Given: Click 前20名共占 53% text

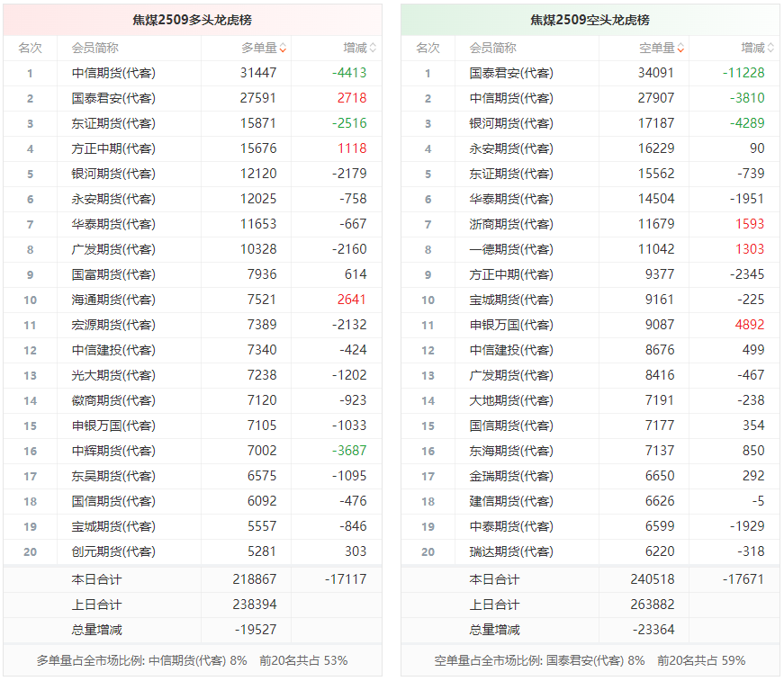Looking at the screenshot, I should click(303, 660).
